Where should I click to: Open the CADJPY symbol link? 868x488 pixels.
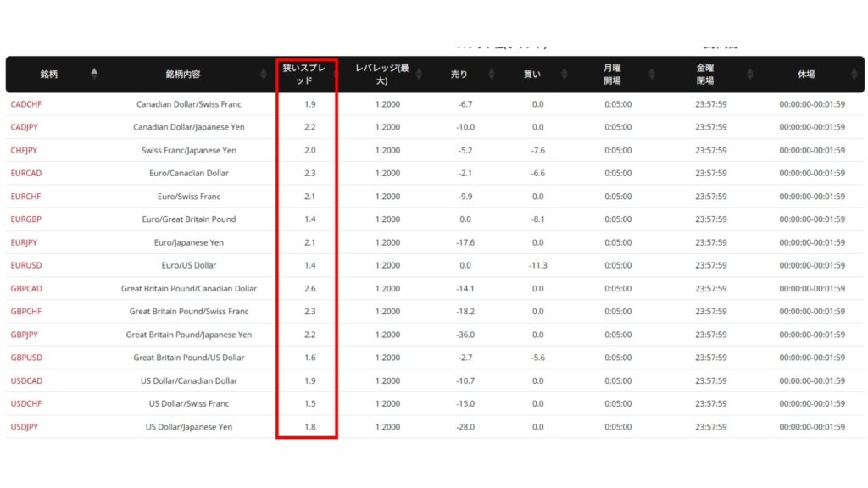pyautogui.click(x=25, y=127)
